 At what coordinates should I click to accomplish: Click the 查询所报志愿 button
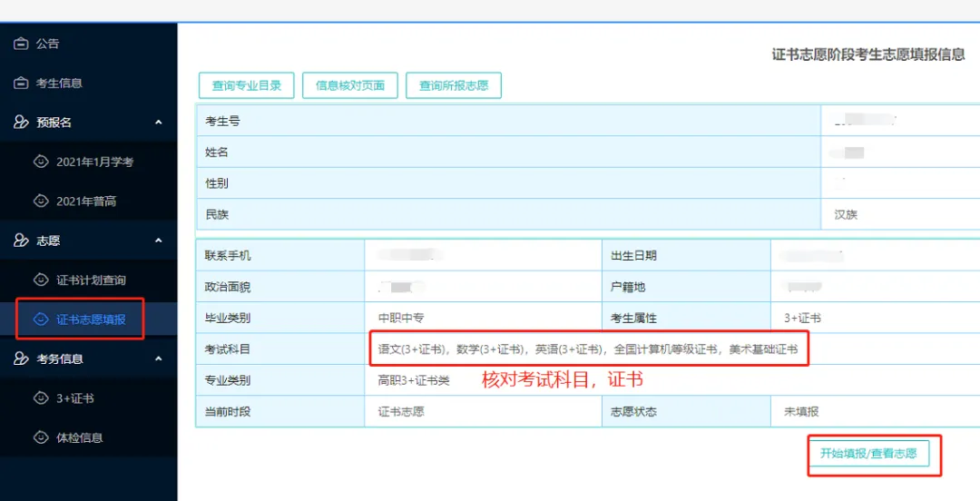[x=454, y=85]
